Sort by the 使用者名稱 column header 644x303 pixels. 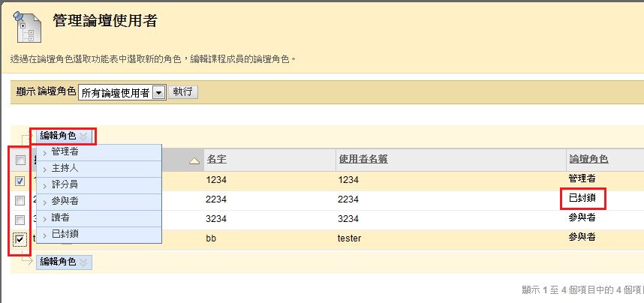coord(363,160)
